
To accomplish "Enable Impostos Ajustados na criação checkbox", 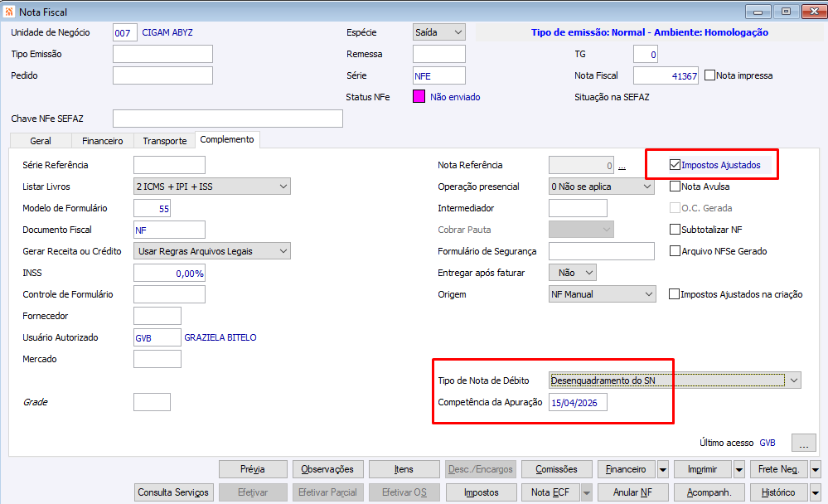I will tap(674, 294).
